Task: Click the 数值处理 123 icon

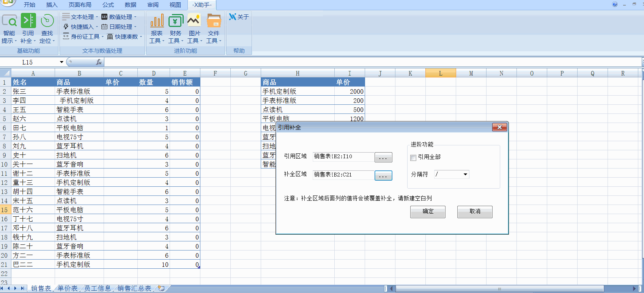Action: (104, 17)
